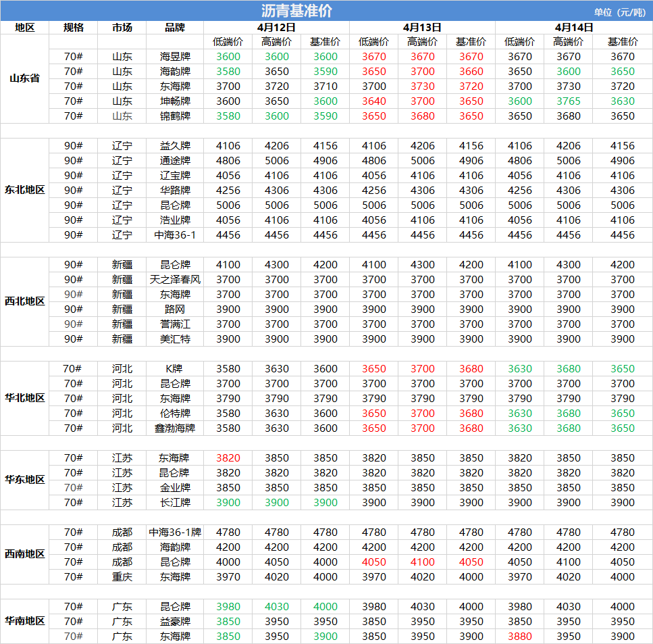The height and width of the screenshot is (644, 653).
Task: Select the 山东省 region cell
Action: pyautogui.click(x=25, y=78)
